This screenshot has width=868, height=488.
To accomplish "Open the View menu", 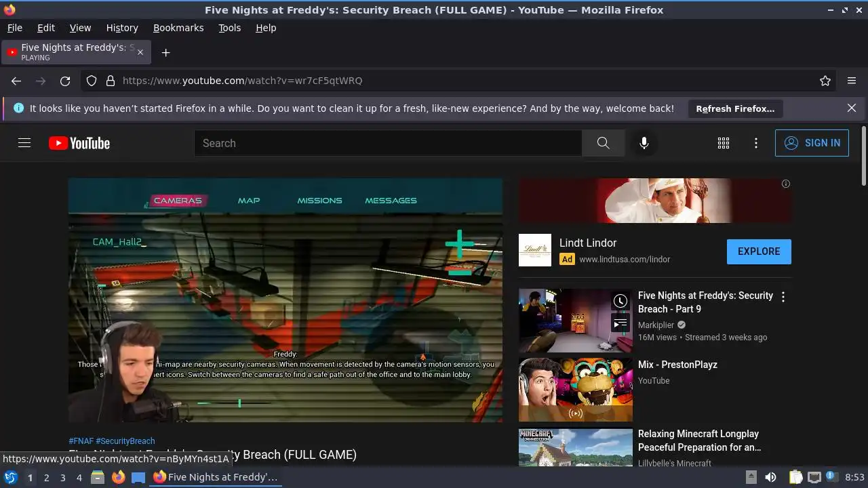I will [x=80, y=28].
